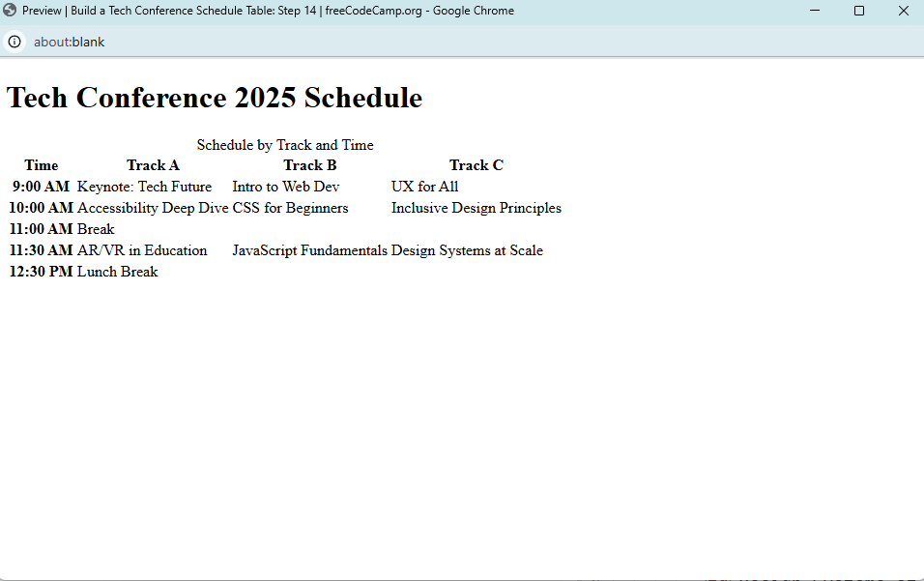Minimize the Preview browser window
Image resolution: width=924 pixels, height=581 pixels.
(x=815, y=11)
